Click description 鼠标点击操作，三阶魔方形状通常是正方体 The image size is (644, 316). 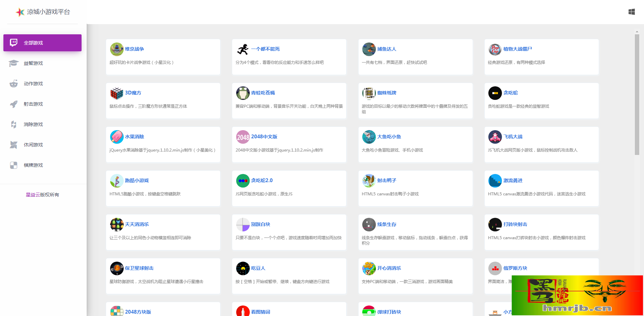[x=148, y=106]
